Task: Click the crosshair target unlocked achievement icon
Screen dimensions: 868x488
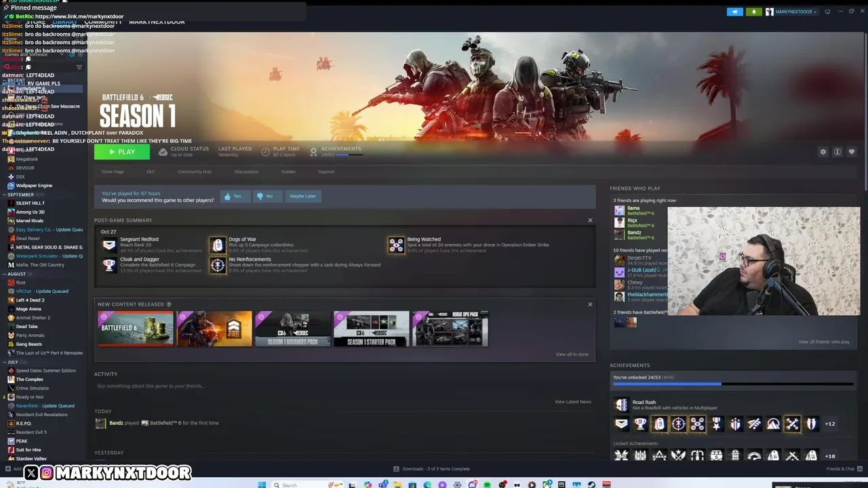Action: pos(678,424)
